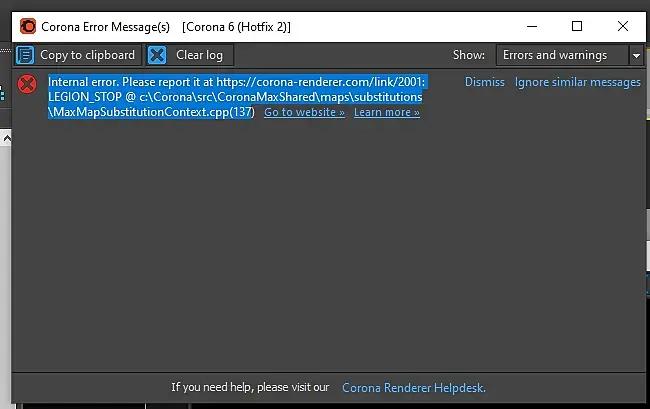Click the blue X Clear log icon
This screenshot has width=650, height=409.
[157, 55]
